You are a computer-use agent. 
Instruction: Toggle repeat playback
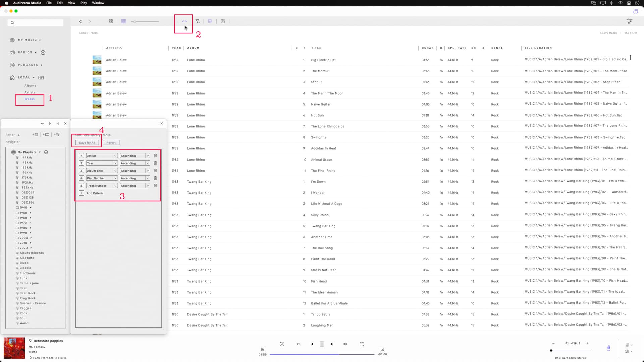coord(299,344)
